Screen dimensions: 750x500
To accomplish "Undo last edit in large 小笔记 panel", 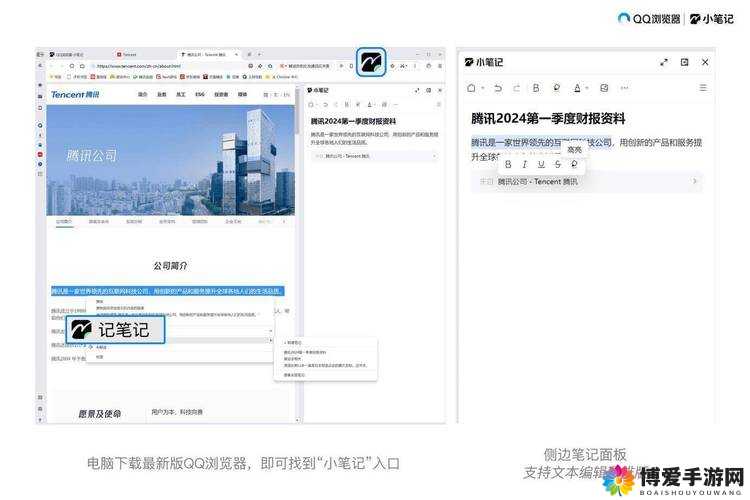I will [x=498, y=88].
